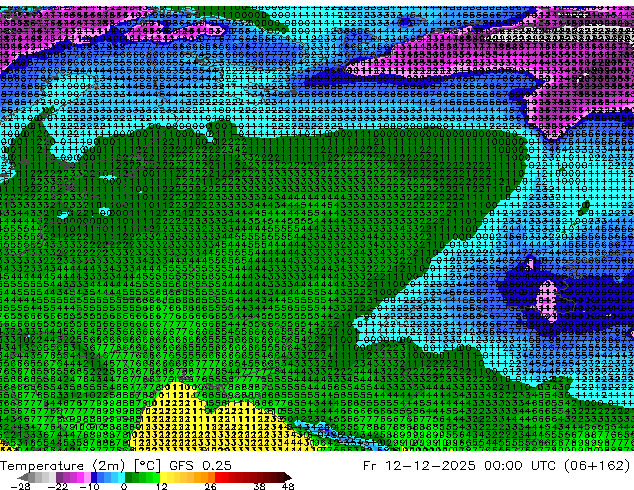
Task: Click the 'Temperature (2m)' title text
Action: (x=62, y=466)
